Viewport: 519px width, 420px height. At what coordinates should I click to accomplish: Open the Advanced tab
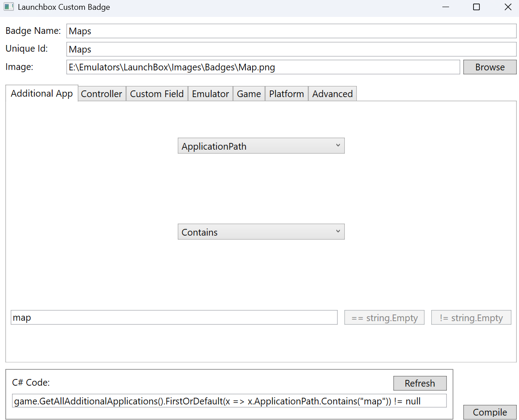pos(332,94)
